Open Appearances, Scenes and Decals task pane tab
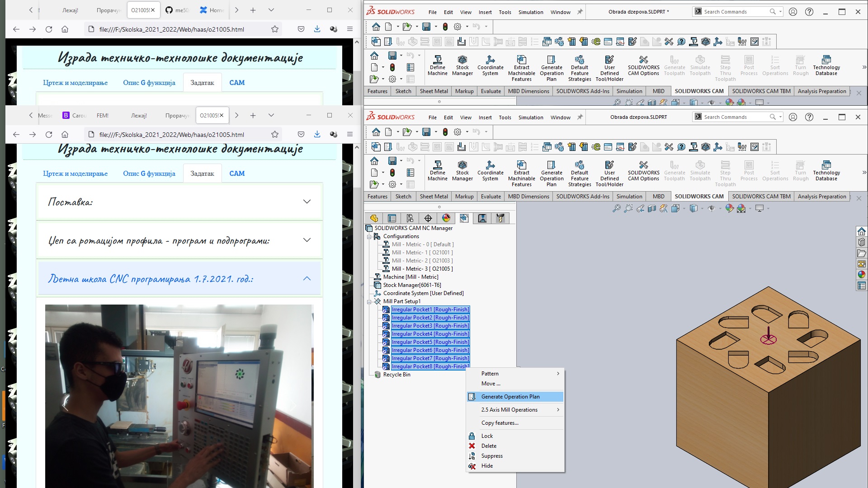Image resolution: width=868 pixels, height=488 pixels. pos(861,275)
